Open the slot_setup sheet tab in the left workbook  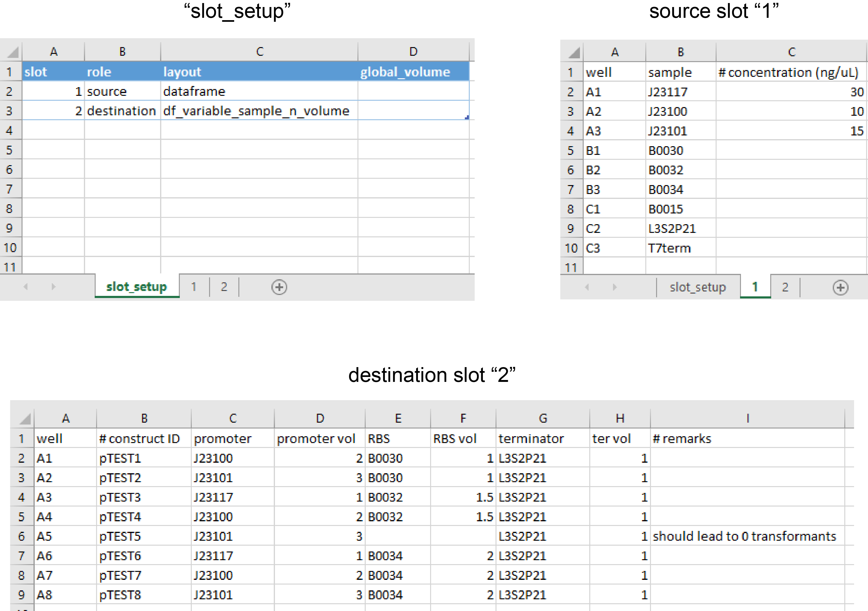click(x=136, y=287)
